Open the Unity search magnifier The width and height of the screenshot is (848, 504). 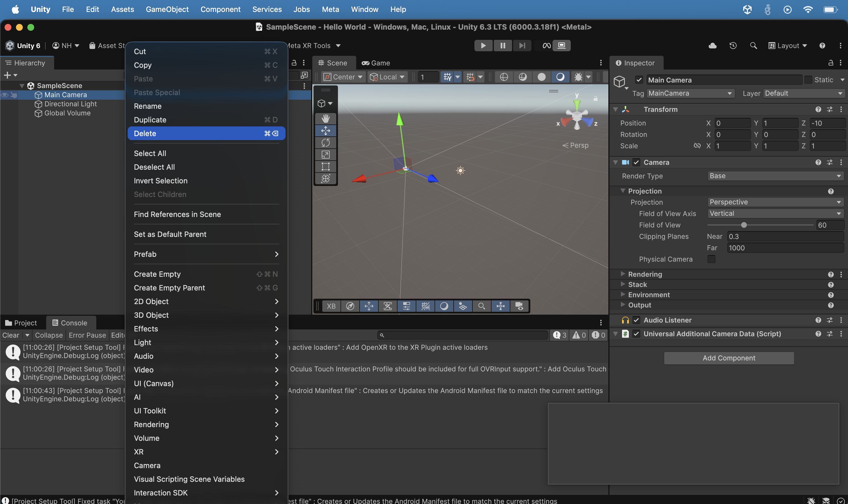(753, 46)
